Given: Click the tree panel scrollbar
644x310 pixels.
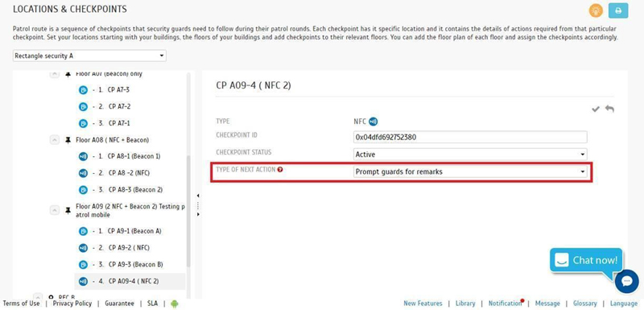Looking at the screenshot, I should [x=188, y=212].
